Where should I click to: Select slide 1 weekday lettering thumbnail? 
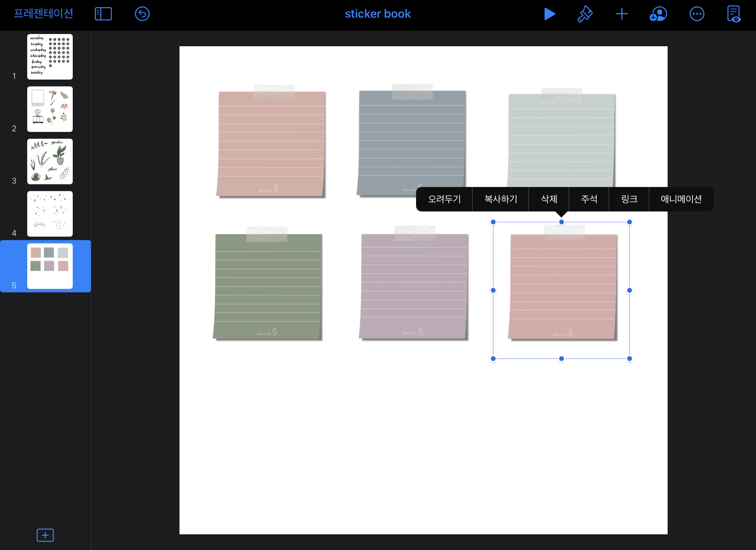click(50, 57)
